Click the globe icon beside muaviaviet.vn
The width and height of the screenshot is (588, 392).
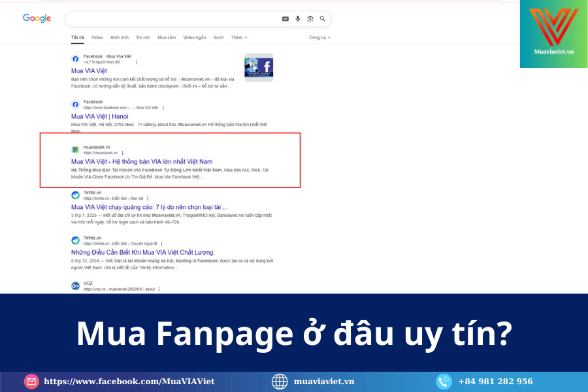(x=280, y=382)
